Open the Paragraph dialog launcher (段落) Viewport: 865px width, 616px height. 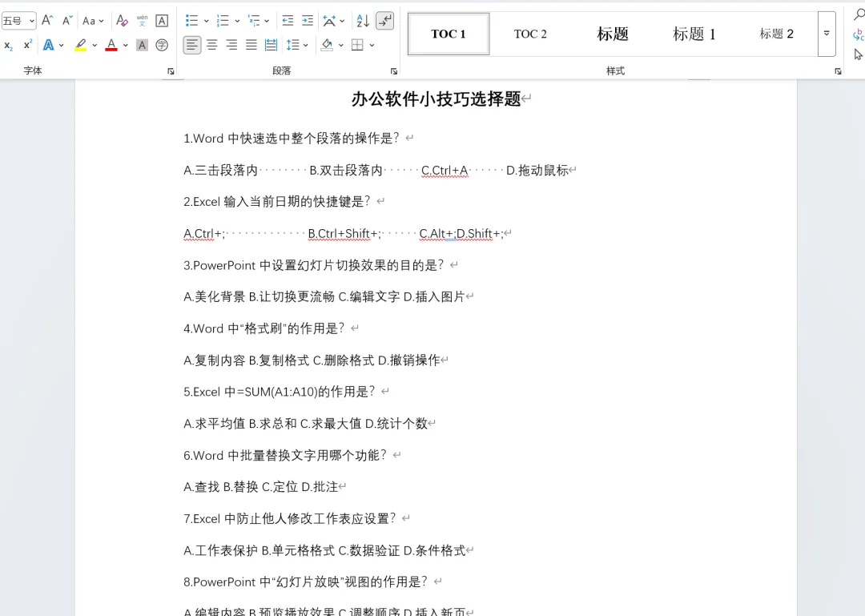[394, 71]
